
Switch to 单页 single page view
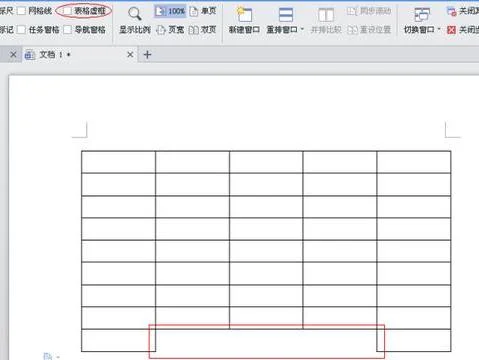203,11
